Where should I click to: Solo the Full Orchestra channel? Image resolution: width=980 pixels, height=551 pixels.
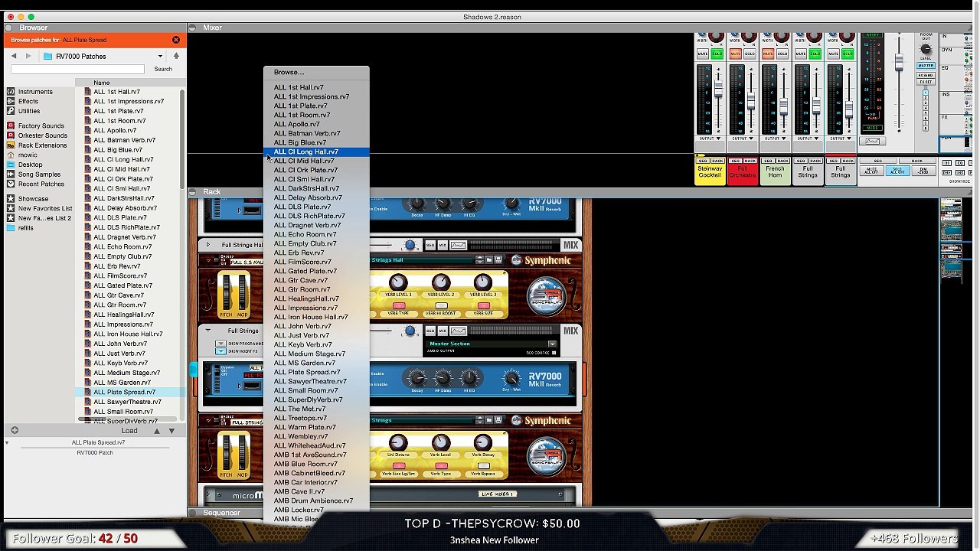click(750, 54)
